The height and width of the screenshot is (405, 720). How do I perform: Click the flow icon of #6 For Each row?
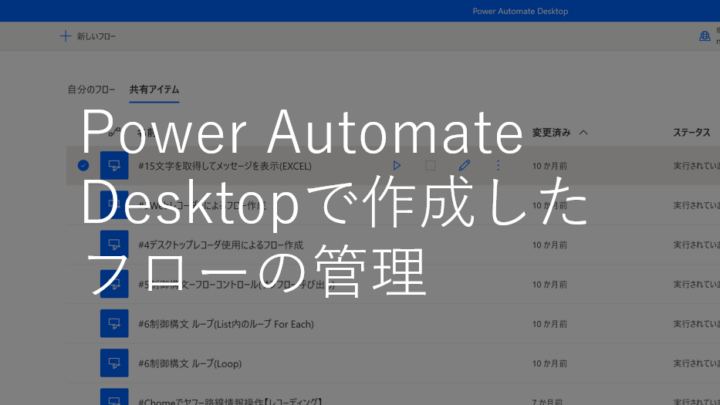[114, 323]
